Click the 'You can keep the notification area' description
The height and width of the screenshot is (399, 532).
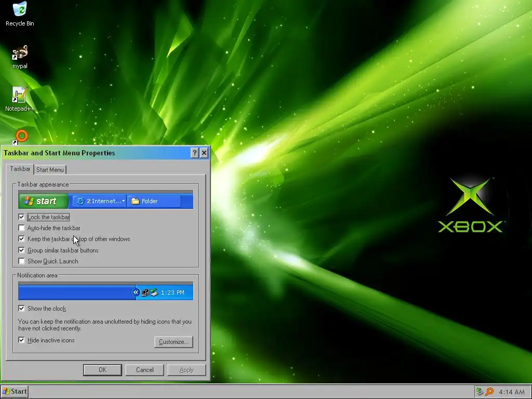pyautogui.click(x=105, y=325)
